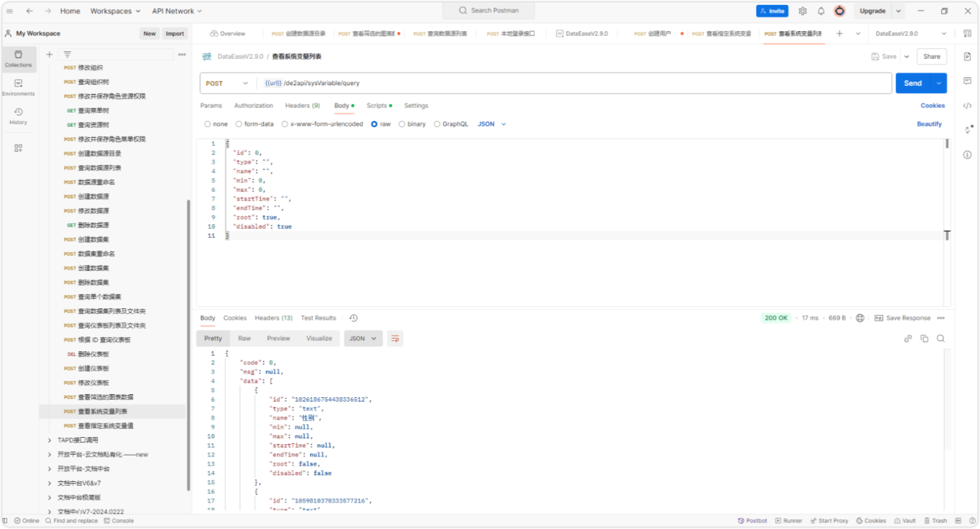Click the collections sidebar vertical scrollbar
The width and height of the screenshot is (980, 529).
click(188, 345)
